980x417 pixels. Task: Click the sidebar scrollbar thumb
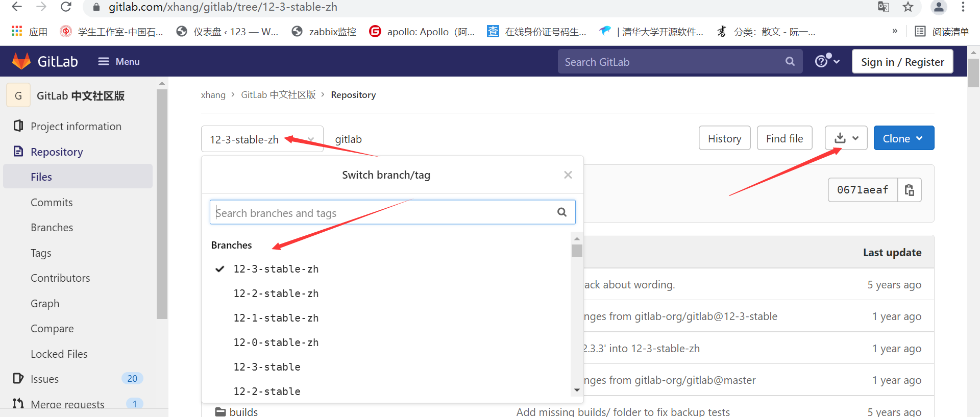pos(162,204)
